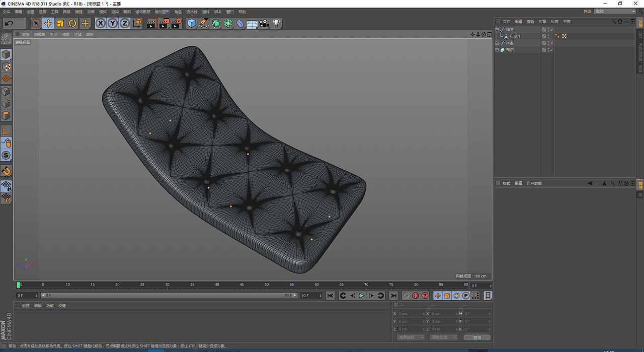The height and width of the screenshot is (352, 644).
Task: Open the Bend deformer icon
Action: 240,23
